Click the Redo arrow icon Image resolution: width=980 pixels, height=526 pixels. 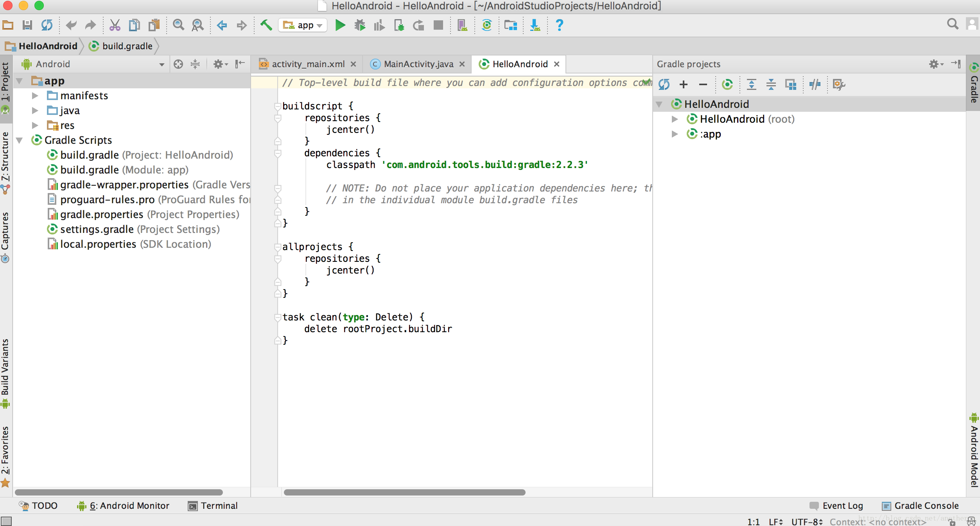tap(90, 25)
